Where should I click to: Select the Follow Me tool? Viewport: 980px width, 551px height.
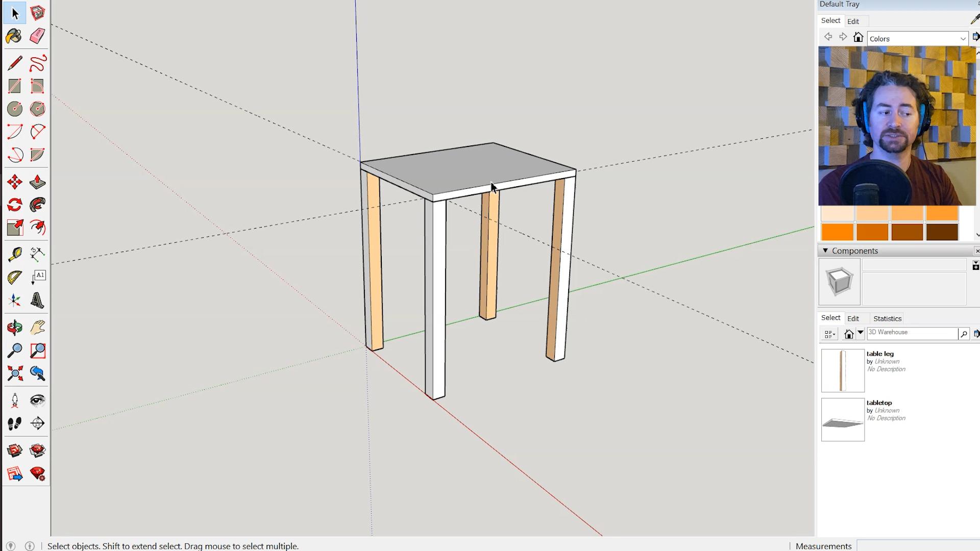point(37,205)
